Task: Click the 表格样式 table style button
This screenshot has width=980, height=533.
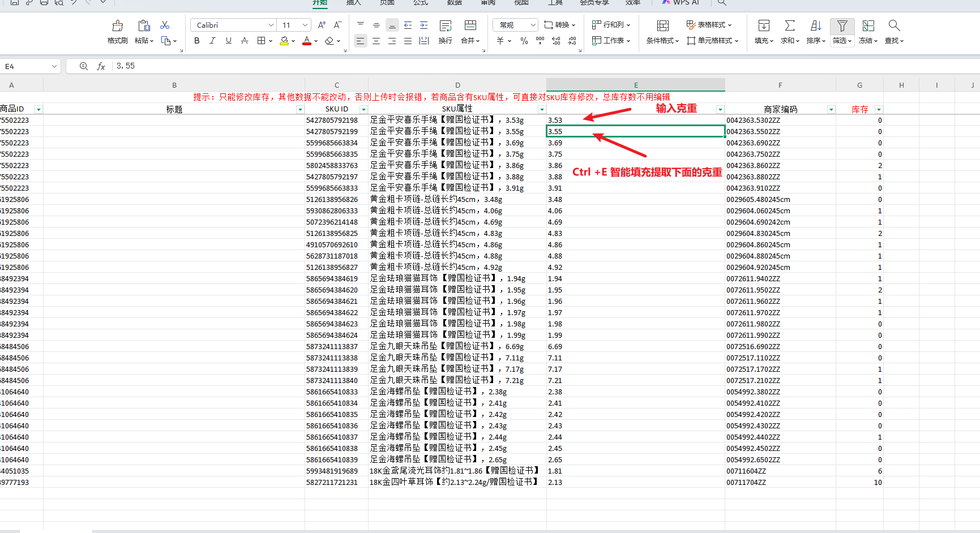Action: coord(709,25)
